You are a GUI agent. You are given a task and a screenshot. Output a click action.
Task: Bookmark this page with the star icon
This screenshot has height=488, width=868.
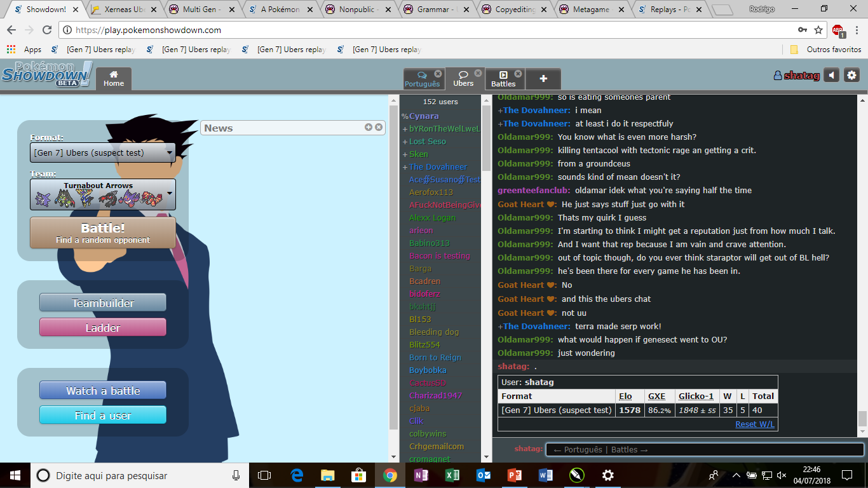point(818,30)
